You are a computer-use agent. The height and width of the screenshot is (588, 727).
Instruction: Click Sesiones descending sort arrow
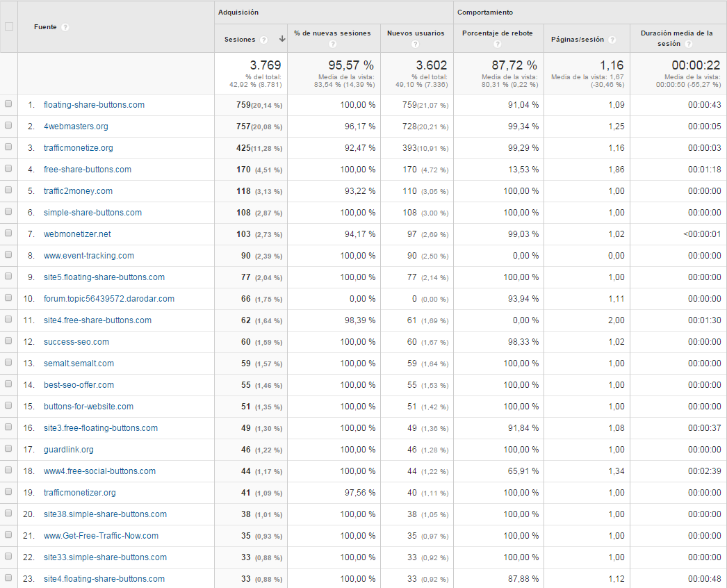pos(282,40)
